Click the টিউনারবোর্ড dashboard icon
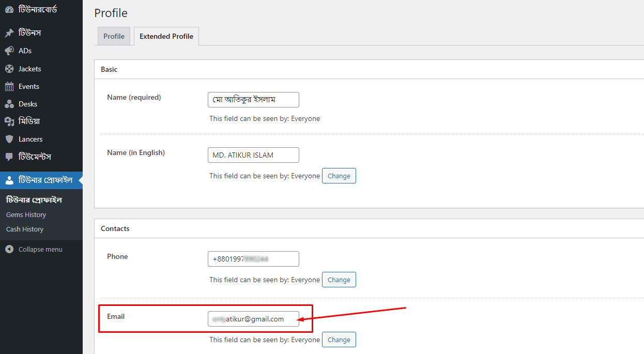This screenshot has height=354, width=644. pyautogui.click(x=9, y=10)
